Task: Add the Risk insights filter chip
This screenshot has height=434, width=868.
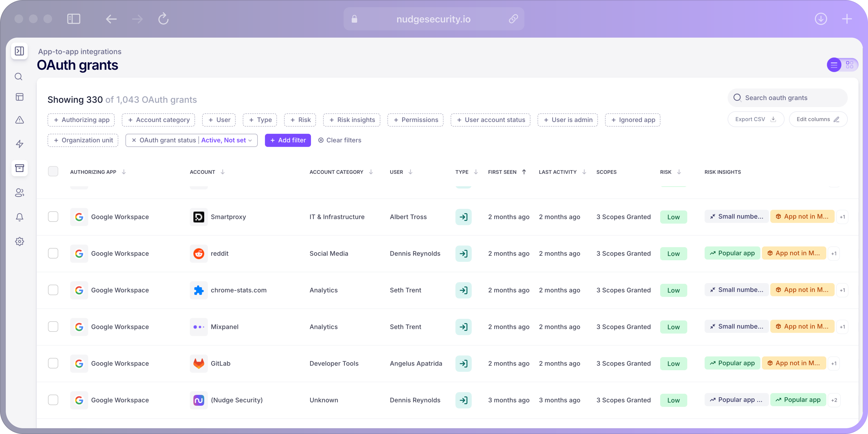Action: (352, 120)
